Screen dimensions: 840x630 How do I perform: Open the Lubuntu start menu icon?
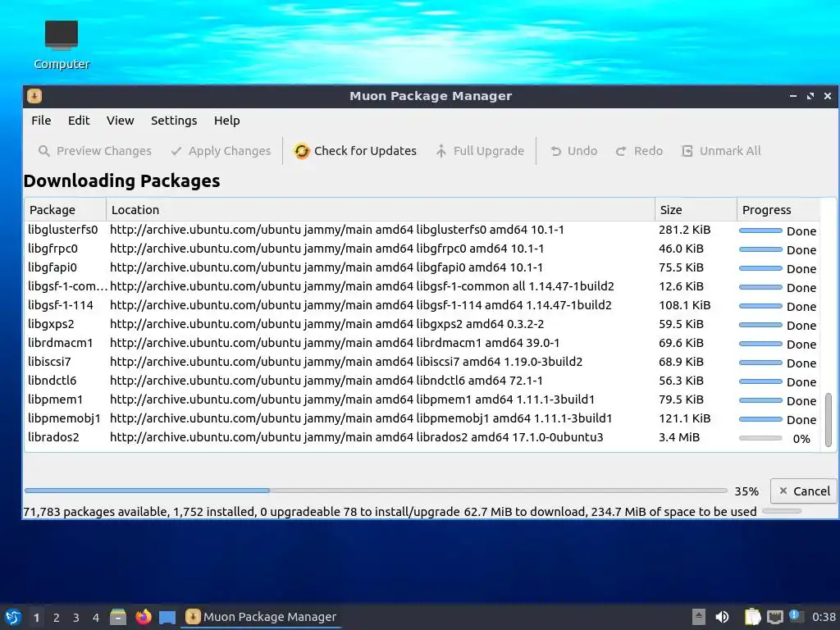click(13, 617)
